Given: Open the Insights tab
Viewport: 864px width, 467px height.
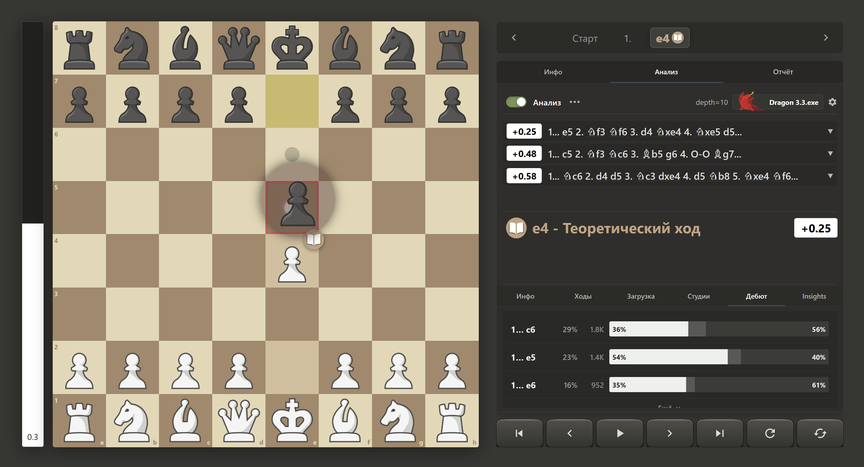Looking at the screenshot, I should point(814,296).
